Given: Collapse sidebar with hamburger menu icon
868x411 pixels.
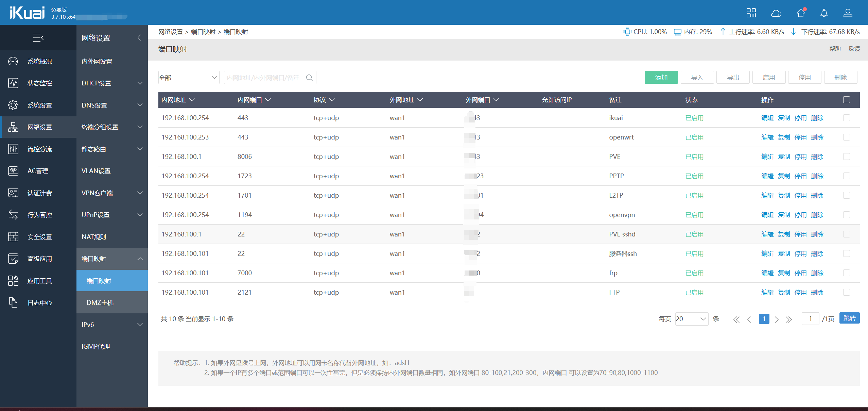Looking at the screenshot, I should pyautogui.click(x=38, y=38).
